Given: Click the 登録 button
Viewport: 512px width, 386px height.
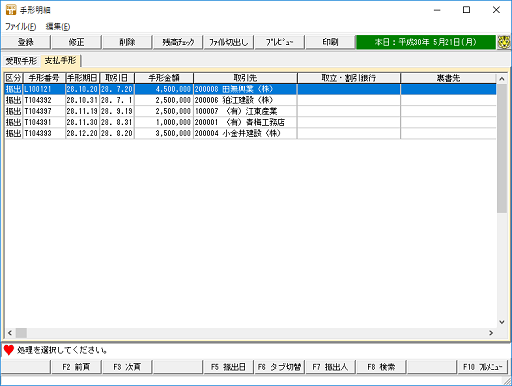Looking at the screenshot, I should [x=26, y=42].
